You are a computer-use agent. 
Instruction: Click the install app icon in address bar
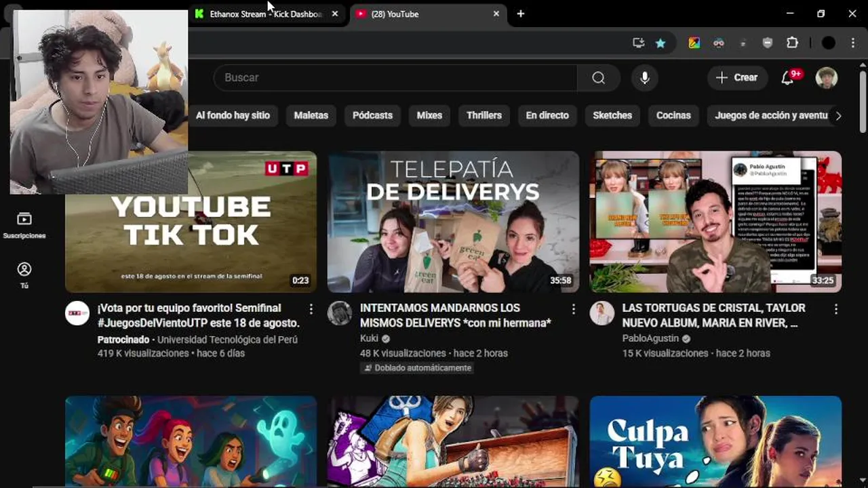(638, 43)
